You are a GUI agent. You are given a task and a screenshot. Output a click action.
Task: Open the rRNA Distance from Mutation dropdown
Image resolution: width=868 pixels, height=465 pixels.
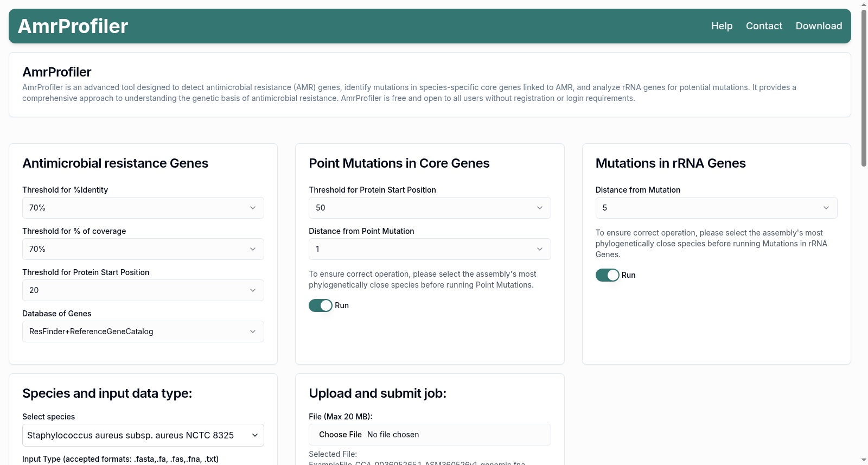click(x=716, y=208)
